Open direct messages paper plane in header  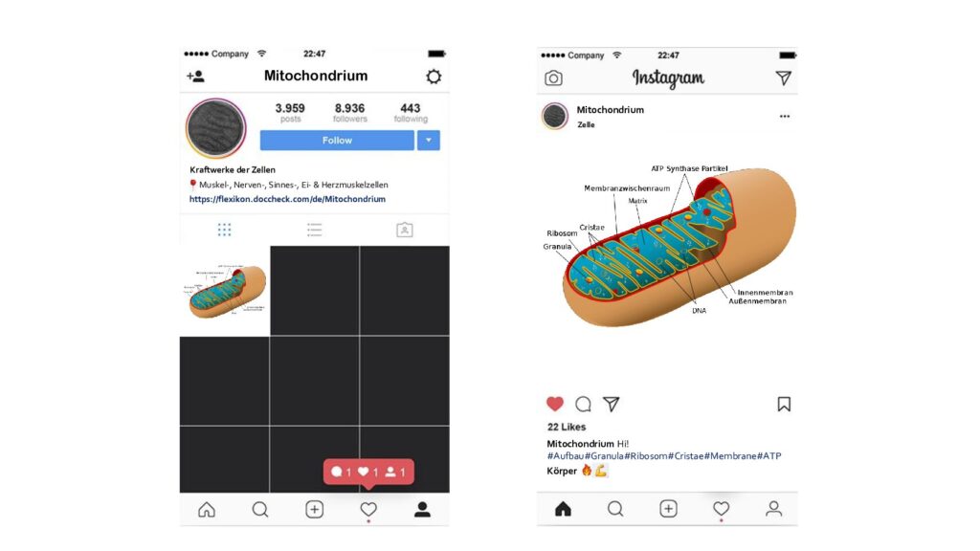coord(783,78)
